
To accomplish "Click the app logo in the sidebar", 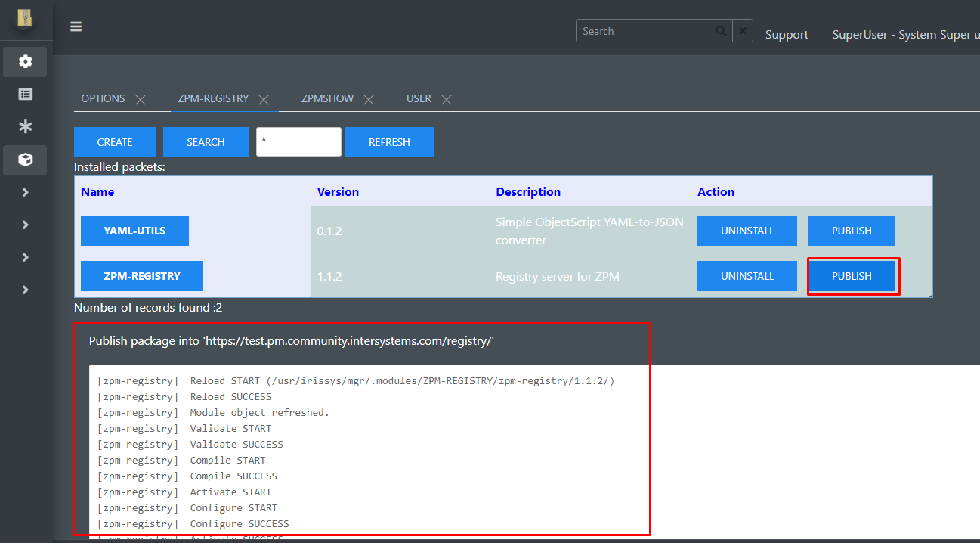I will [x=25, y=19].
